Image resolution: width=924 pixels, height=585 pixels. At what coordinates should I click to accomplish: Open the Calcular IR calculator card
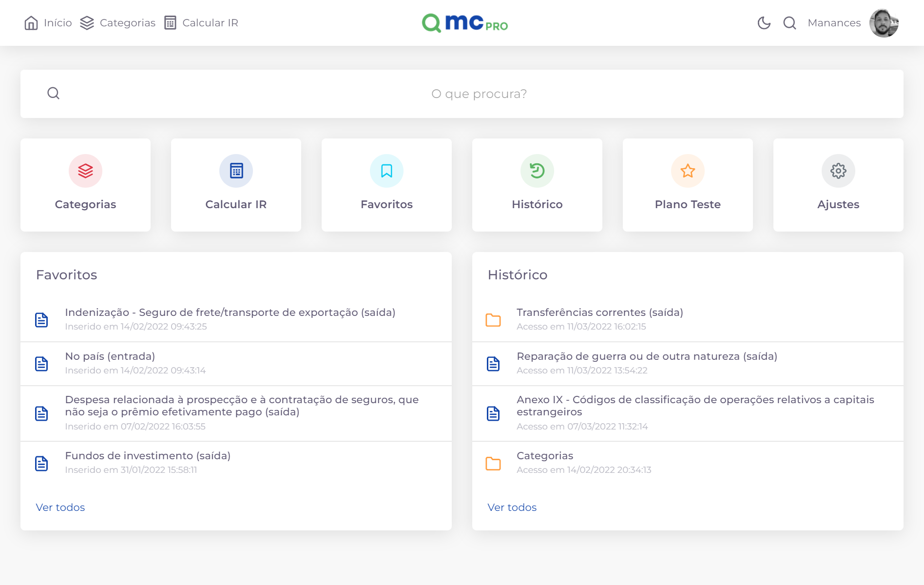(236, 185)
